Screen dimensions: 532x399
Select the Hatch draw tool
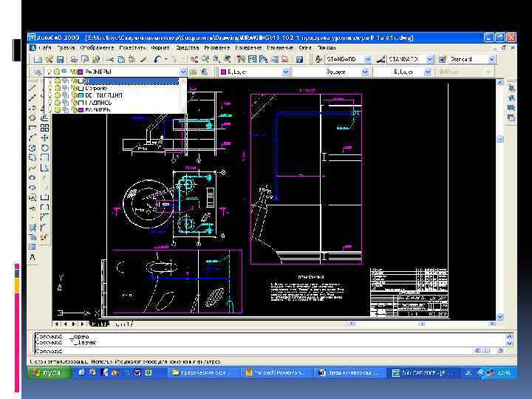click(x=33, y=228)
